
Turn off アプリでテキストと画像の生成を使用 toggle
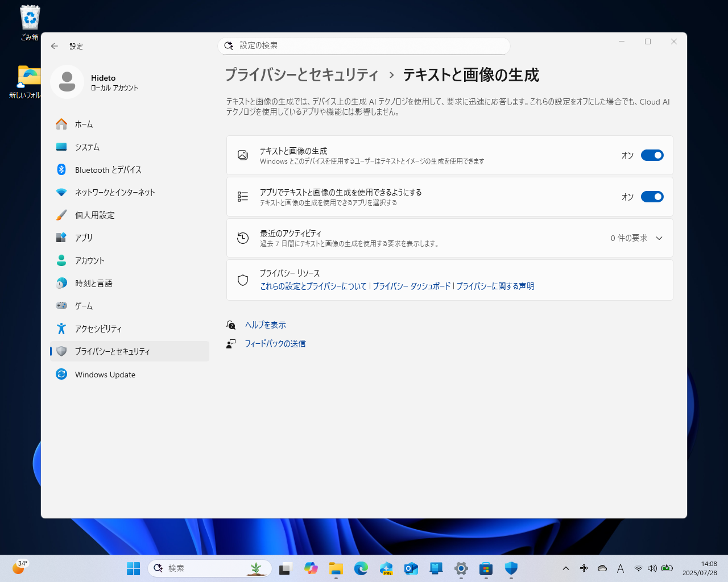pos(652,196)
